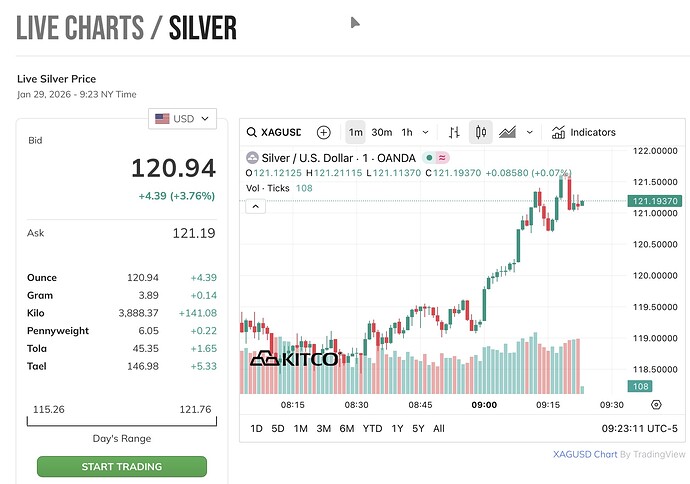Screen dimensions: 690x484
Task: Select the candlestick chart style icon
Action: 481,132
